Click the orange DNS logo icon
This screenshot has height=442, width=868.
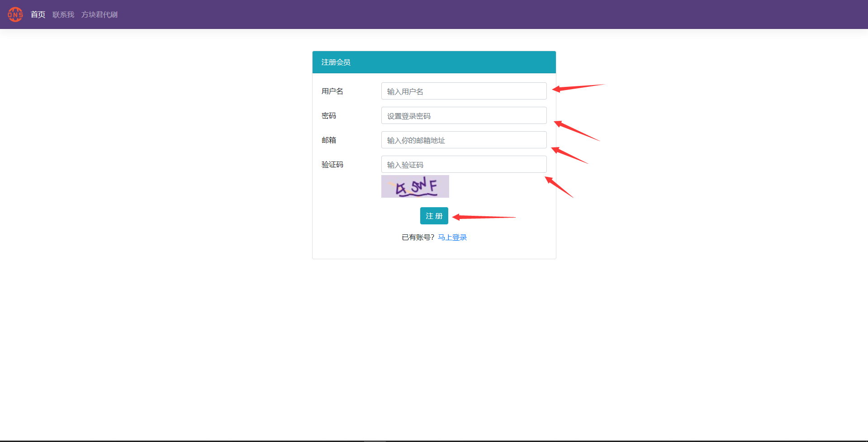[x=15, y=14]
